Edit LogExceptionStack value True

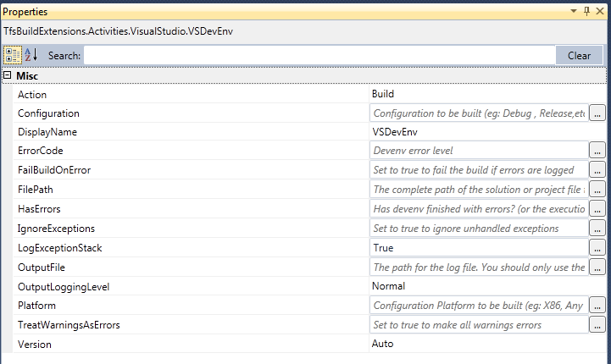click(479, 248)
